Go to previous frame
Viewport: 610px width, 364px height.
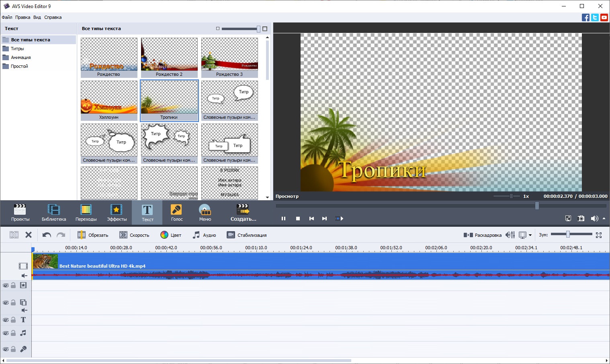311,218
